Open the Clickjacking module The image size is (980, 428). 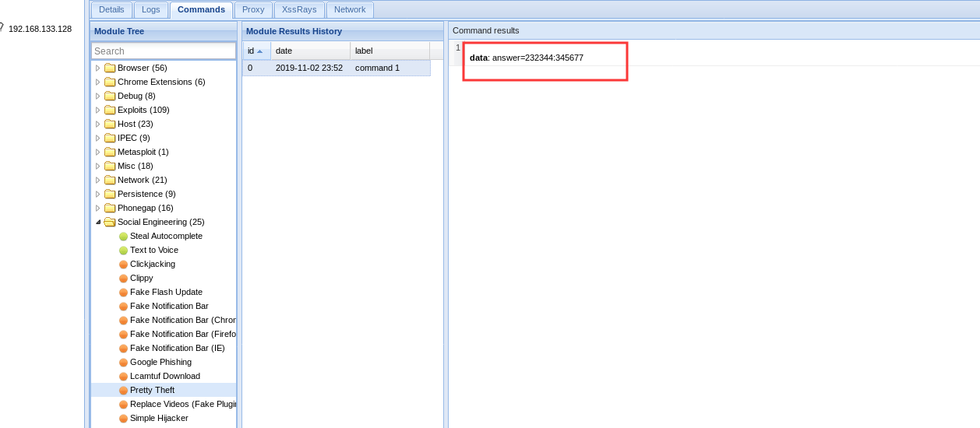coord(153,264)
